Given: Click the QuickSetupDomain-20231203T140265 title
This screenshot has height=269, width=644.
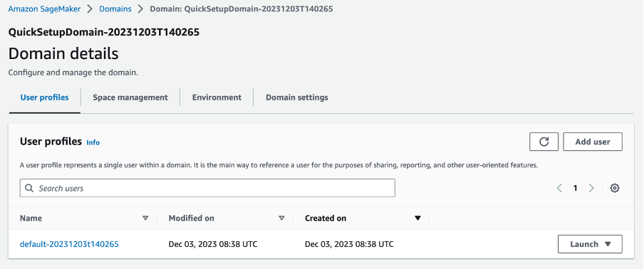Looking at the screenshot, I should pyautogui.click(x=104, y=33).
